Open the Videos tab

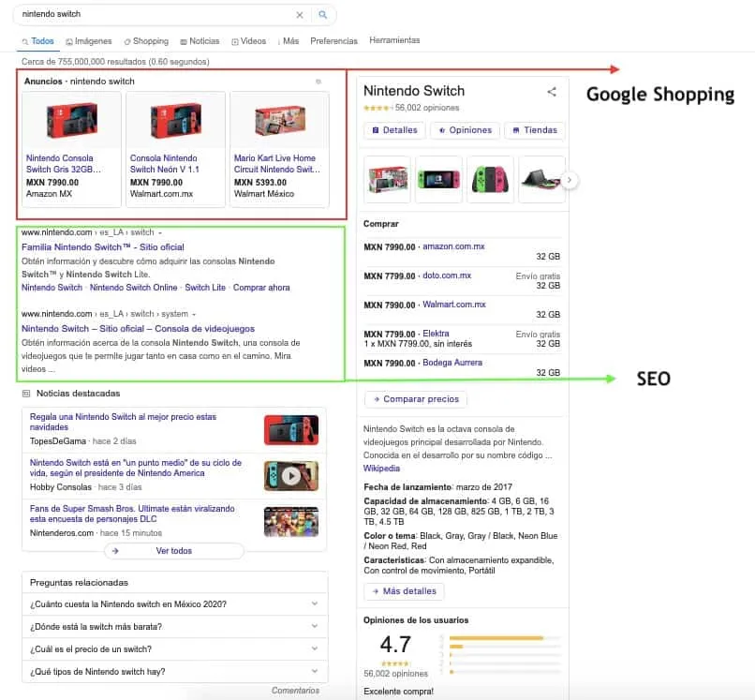[248, 41]
